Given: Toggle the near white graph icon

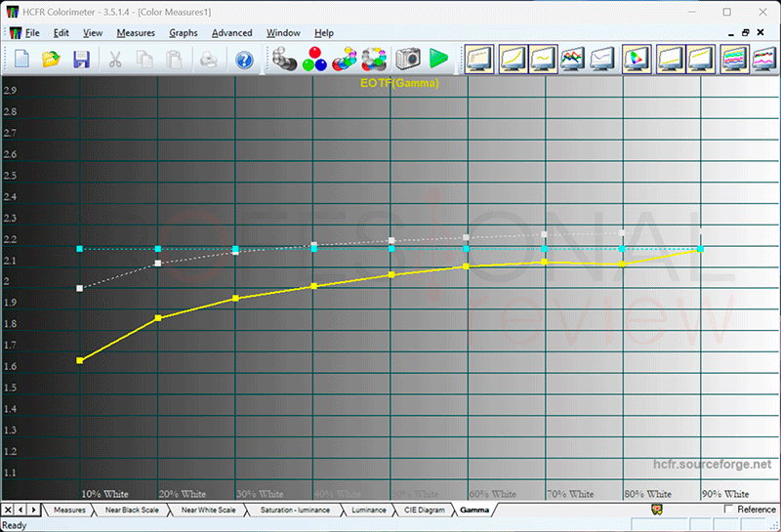Looking at the screenshot, I should (700, 59).
